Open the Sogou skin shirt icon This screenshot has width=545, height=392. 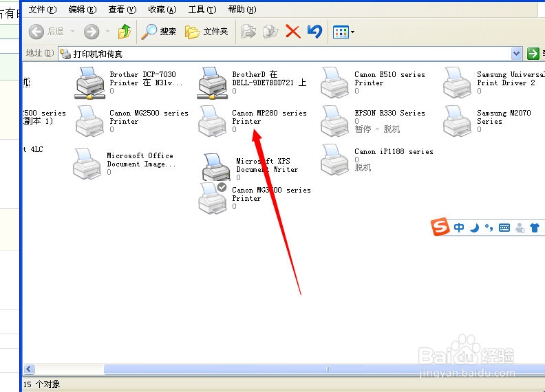tap(535, 228)
